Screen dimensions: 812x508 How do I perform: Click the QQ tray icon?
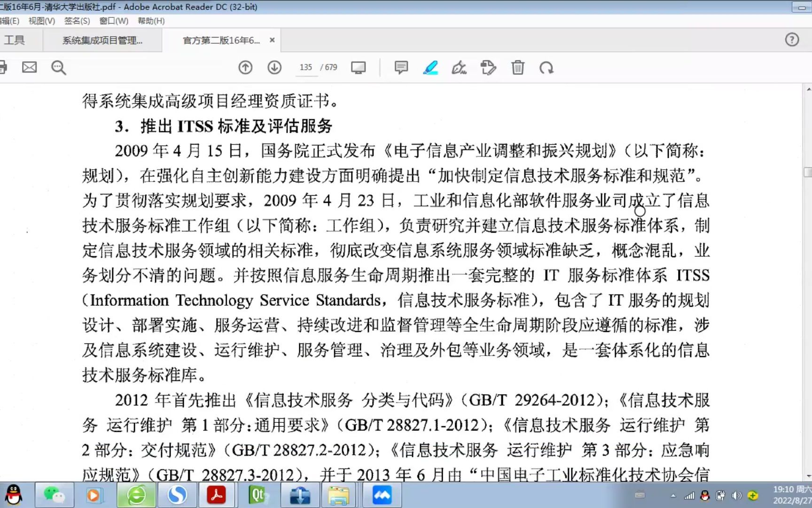click(x=705, y=495)
